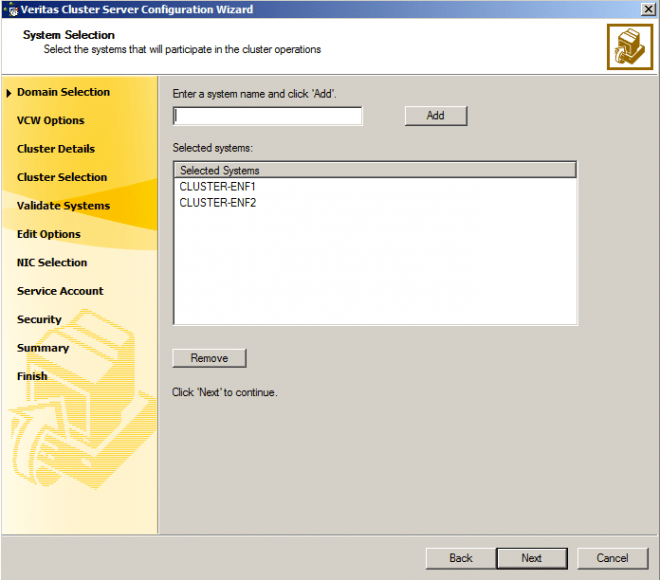Select the Summary step

pos(43,348)
